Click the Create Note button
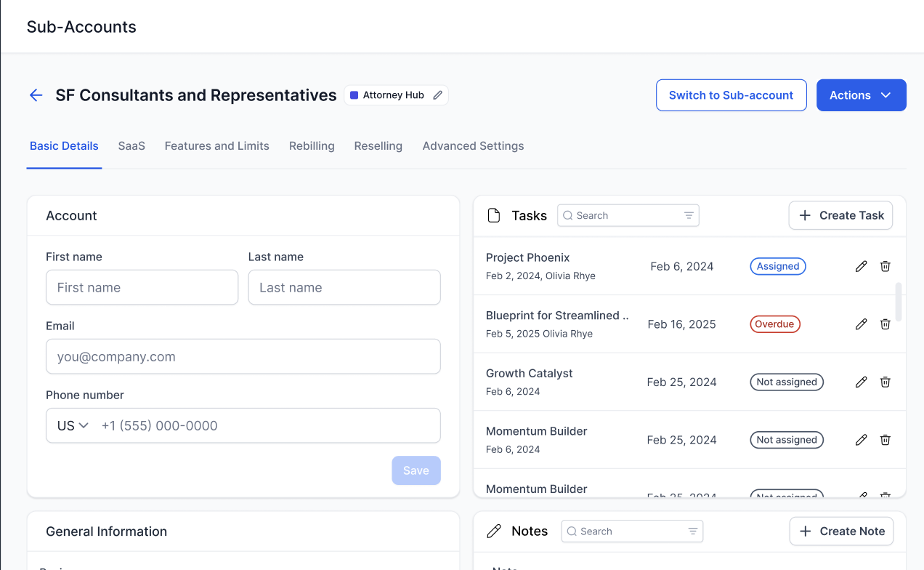The image size is (924, 570). point(841,531)
